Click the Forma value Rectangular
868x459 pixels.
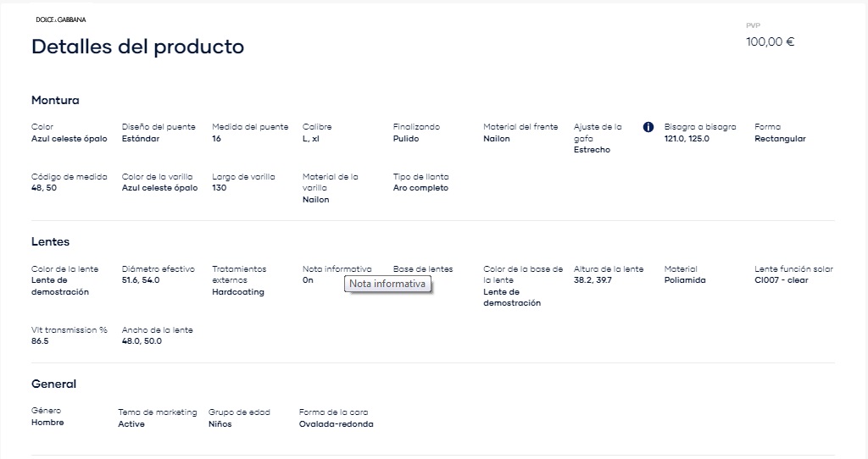tap(780, 139)
